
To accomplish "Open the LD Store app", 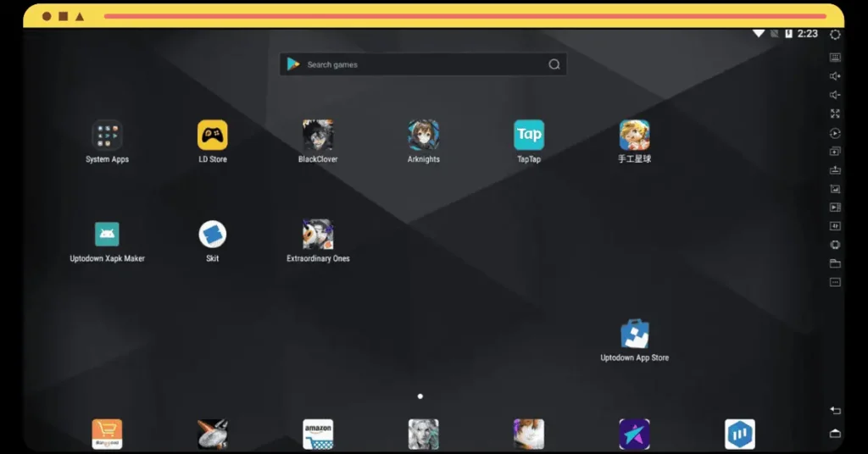I will click(x=213, y=135).
